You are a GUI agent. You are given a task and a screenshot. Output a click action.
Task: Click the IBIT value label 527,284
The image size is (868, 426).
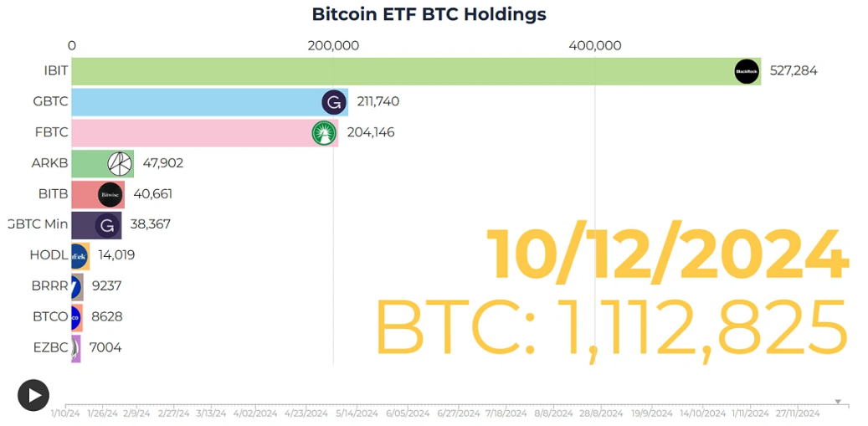[793, 71]
